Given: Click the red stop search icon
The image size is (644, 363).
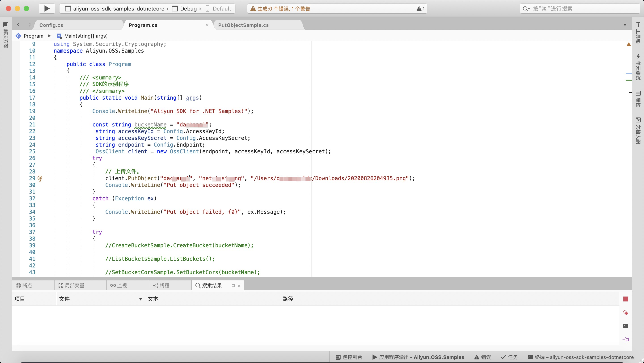Looking at the screenshot, I should [x=625, y=299].
